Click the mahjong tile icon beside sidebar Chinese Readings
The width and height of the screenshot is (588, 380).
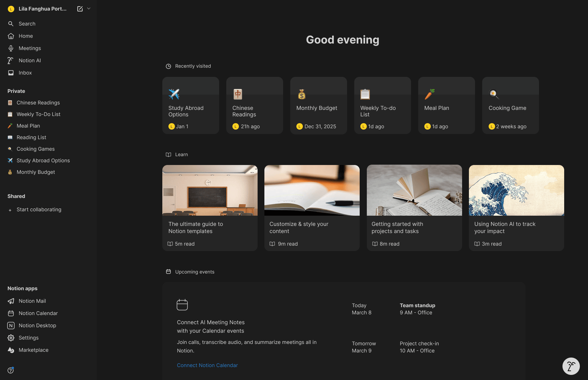tap(10, 103)
